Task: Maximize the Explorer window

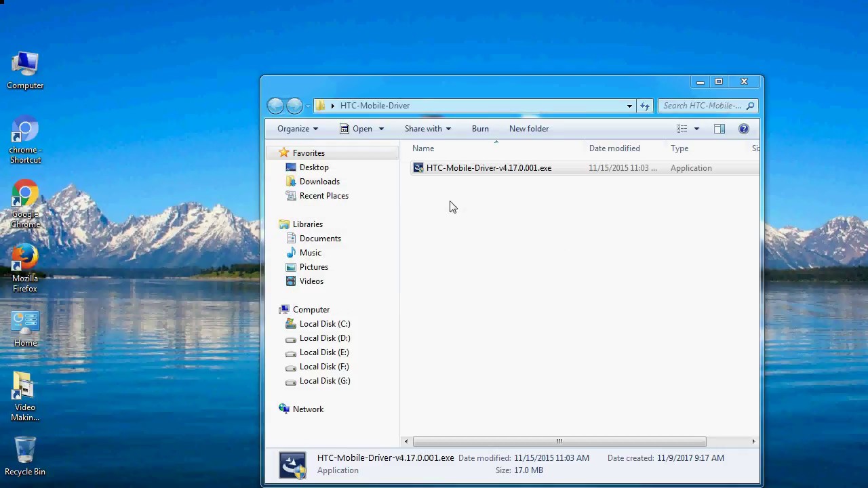Action: [719, 82]
